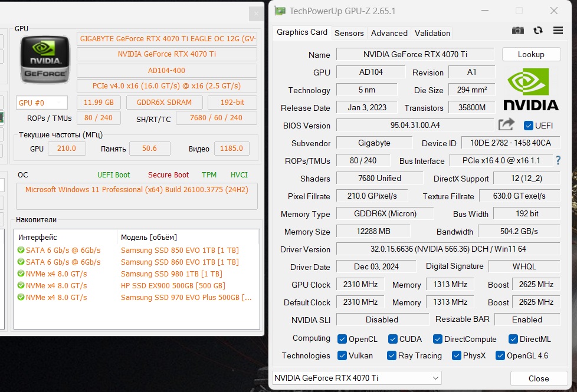The height and width of the screenshot is (392, 577).
Task: Open the GPU #0 selector in left window
Action: (x=41, y=103)
